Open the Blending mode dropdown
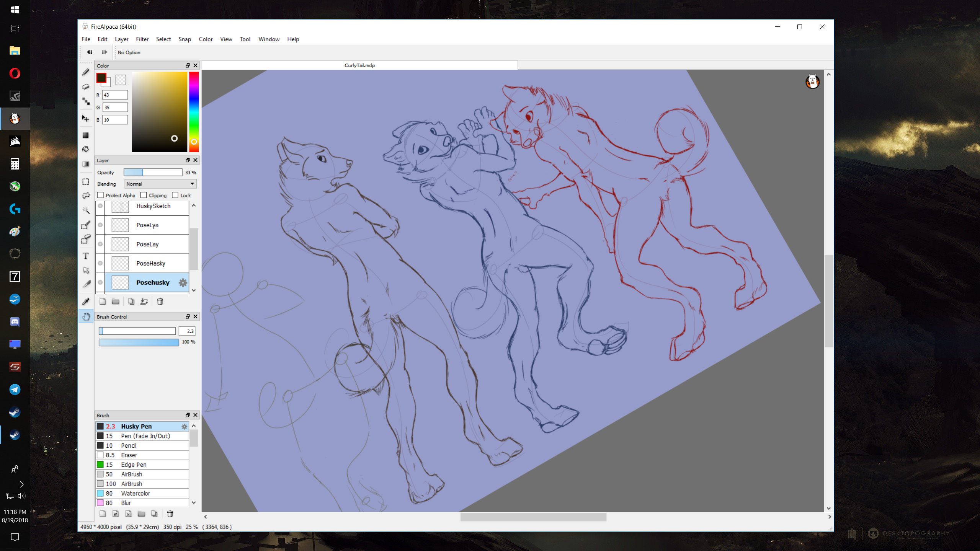Image resolution: width=980 pixels, height=551 pixels. 160,184
